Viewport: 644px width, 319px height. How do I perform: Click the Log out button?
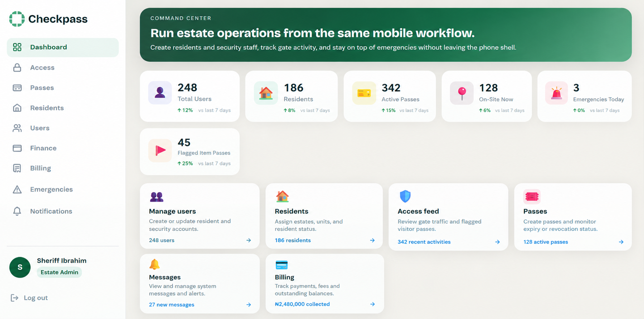29,298
